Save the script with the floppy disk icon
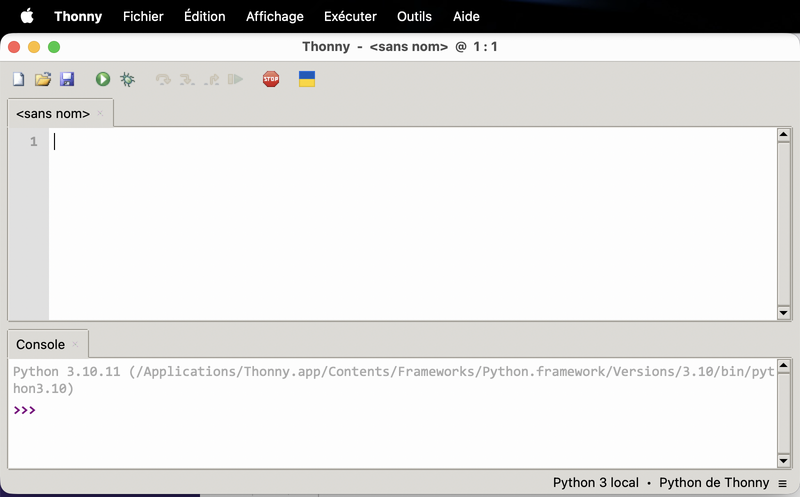The height and width of the screenshot is (497, 800). tap(67, 79)
